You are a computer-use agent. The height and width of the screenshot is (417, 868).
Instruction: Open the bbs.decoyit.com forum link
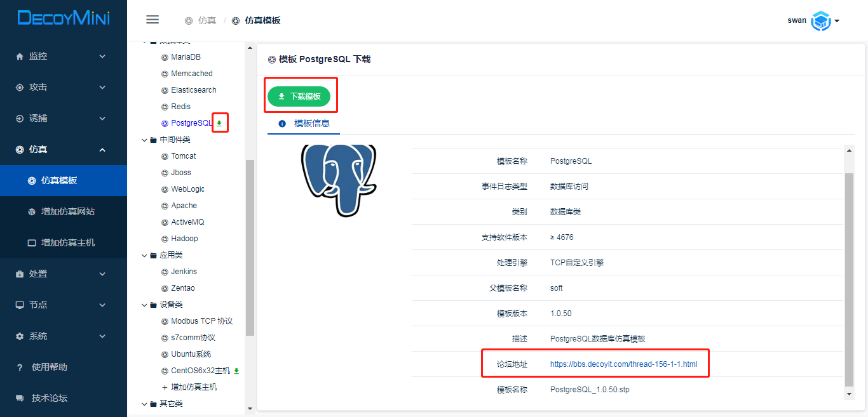pyautogui.click(x=623, y=364)
